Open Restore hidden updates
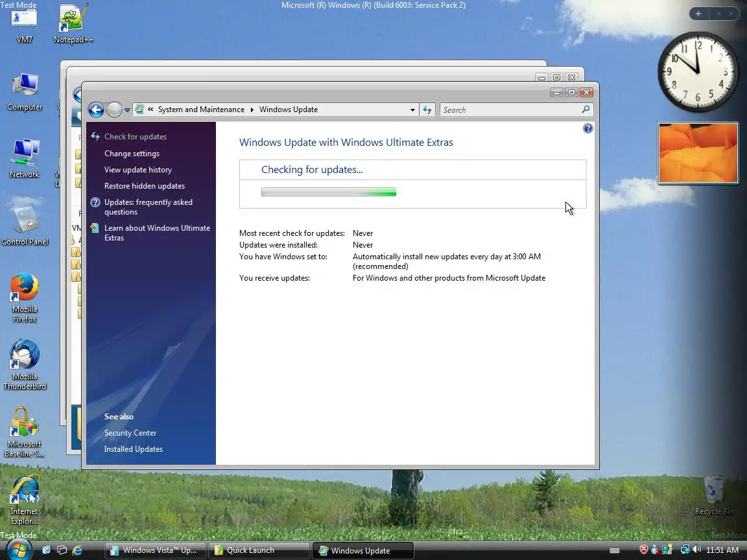 point(145,186)
